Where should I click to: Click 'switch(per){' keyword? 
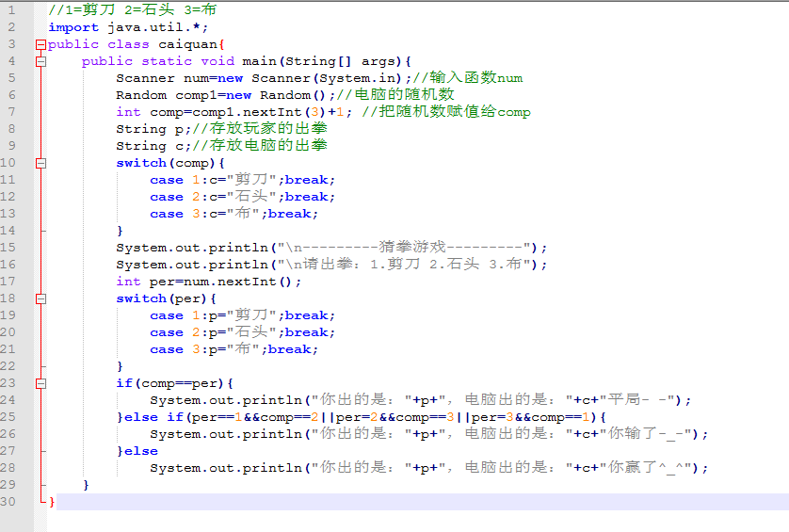point(166,299)
